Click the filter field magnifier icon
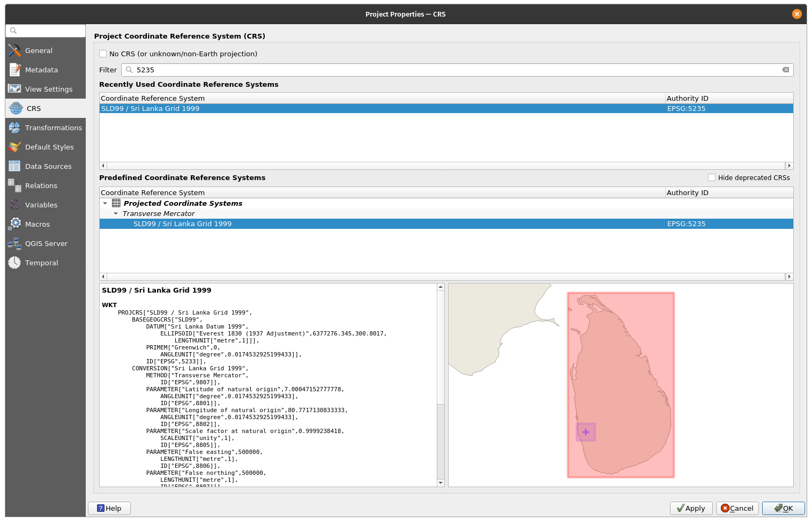Image resolution: width=812 pixels, height=522 pixels. pyautogui.click(x=129, y=70)
